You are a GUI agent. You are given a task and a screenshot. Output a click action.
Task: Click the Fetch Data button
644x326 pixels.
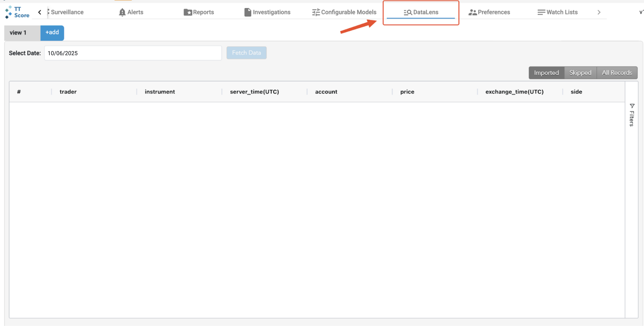pos(246,53)
